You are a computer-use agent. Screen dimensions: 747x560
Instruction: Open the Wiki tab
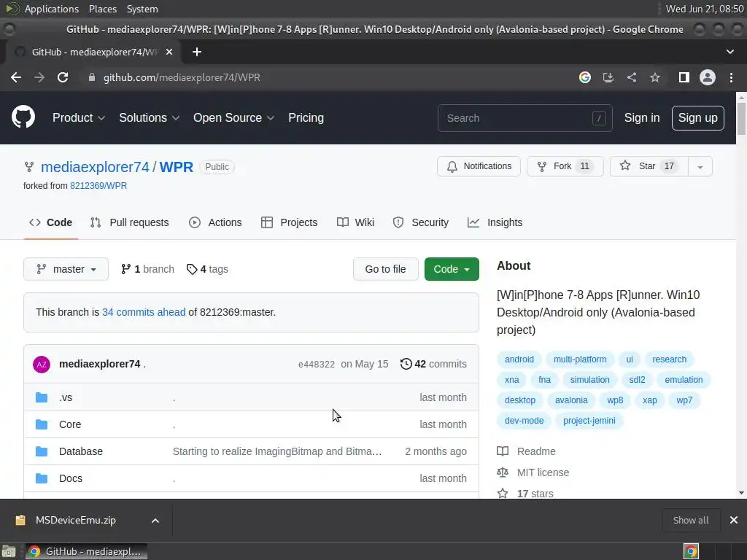[x=355, y=222]
